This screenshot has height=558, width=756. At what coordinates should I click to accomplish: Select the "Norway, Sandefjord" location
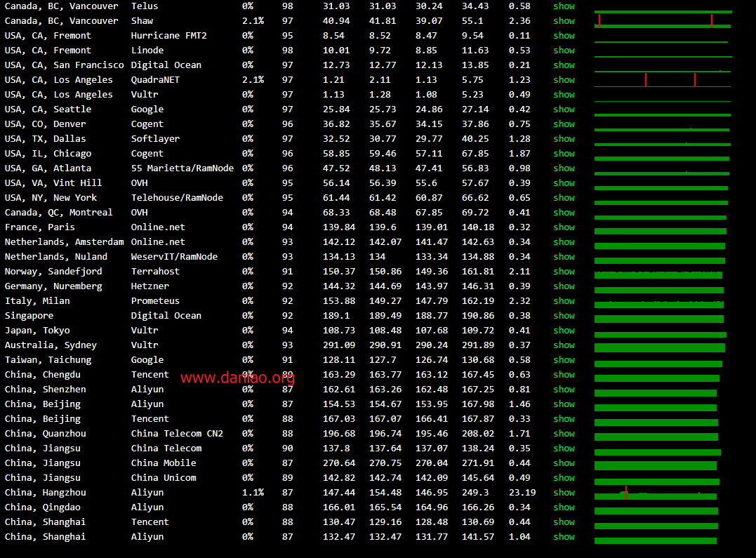pos(53,272)
